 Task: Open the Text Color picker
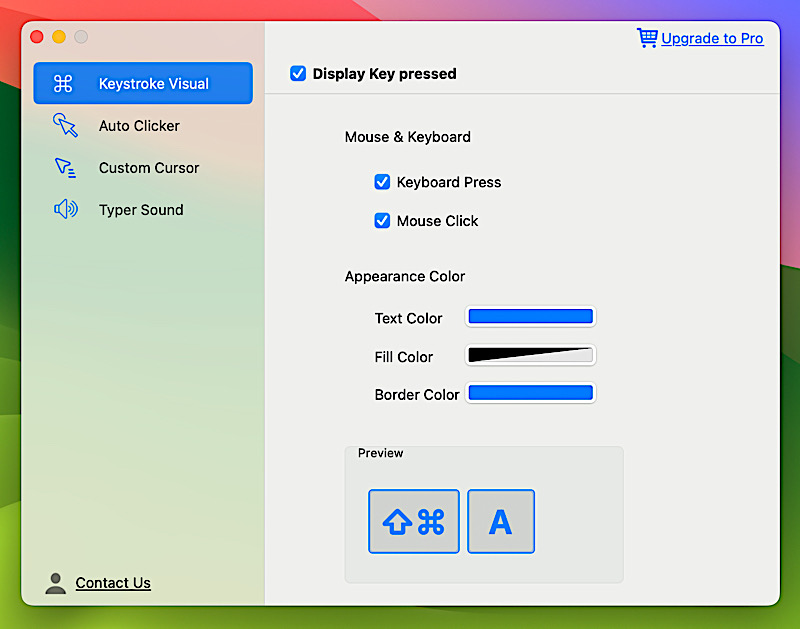(531, 317)
